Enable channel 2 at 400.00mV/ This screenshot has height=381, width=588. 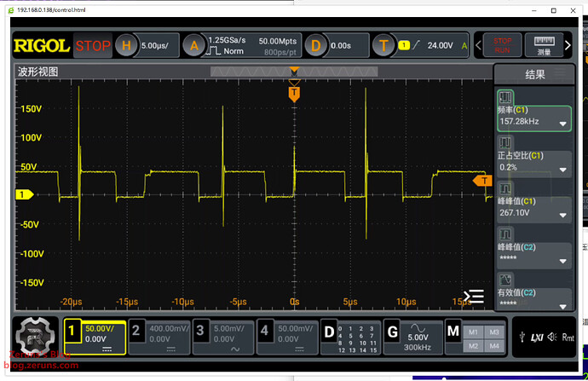pos(159,335)
